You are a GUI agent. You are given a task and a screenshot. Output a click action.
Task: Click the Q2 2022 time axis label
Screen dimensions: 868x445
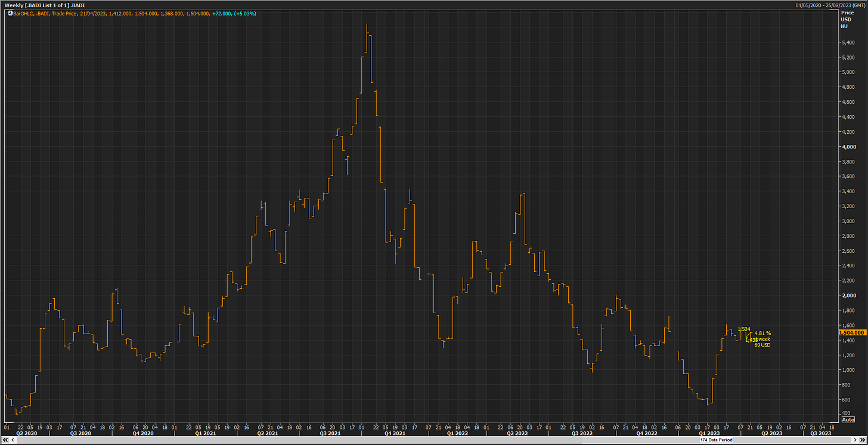tap(517, 433)
